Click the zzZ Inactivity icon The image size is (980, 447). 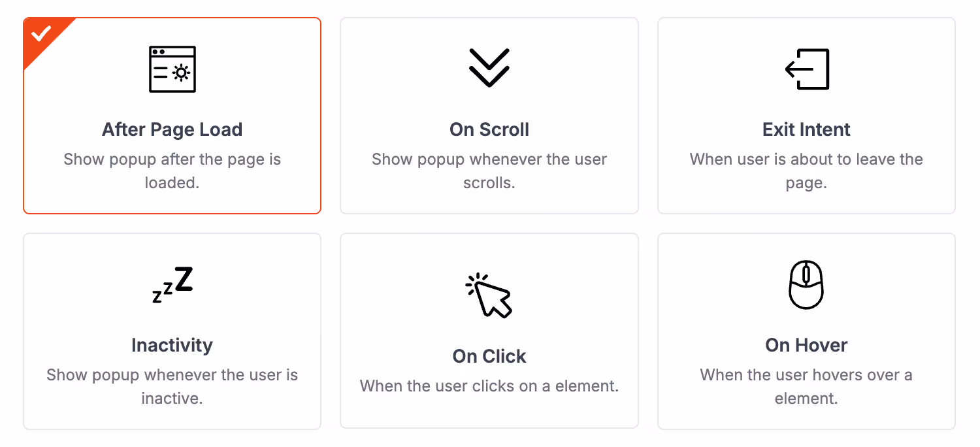click(172, 285)
